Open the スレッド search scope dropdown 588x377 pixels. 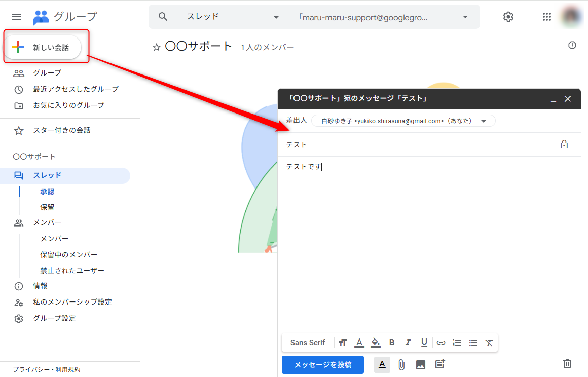[276, 17]
